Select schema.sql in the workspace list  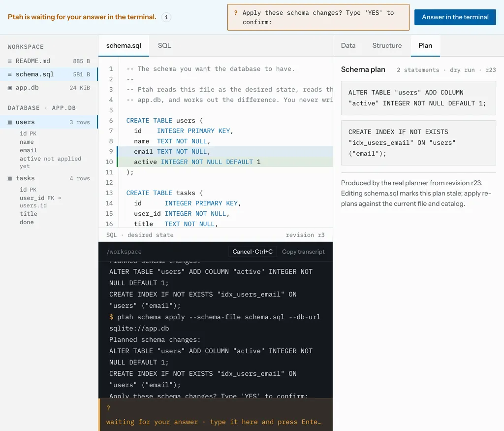[x=49, y=74]
